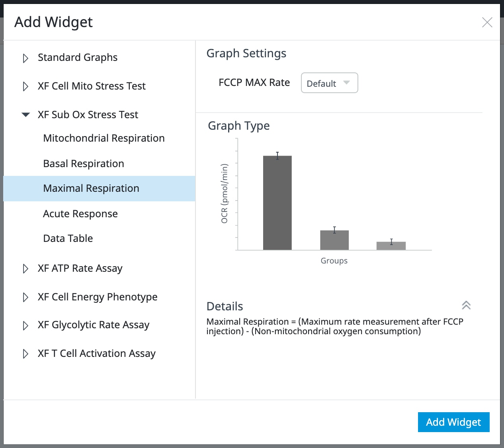Collapse the XF Sub Ox Stress Test arrow
This screenshot has width=504, height=448.
pyautogui.click(x=25, y=115)
